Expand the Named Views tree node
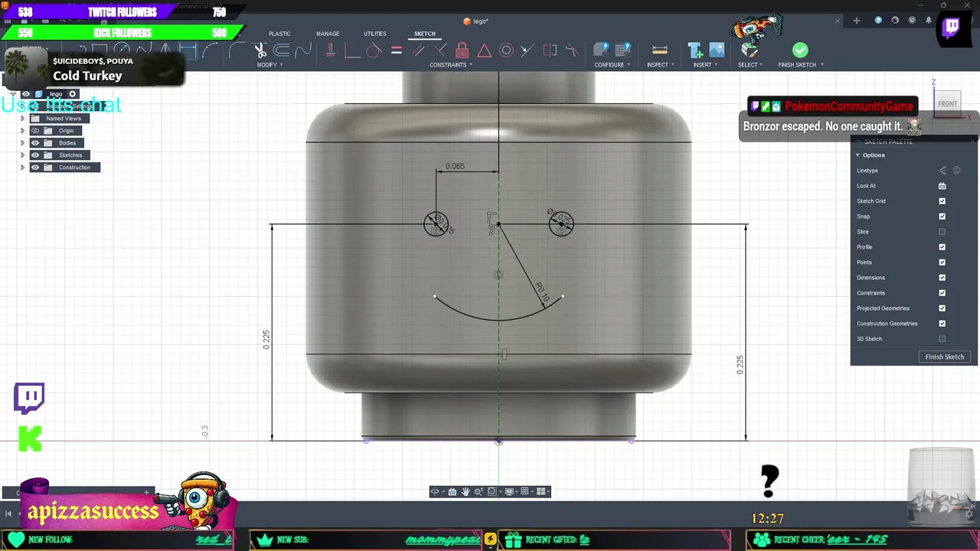 [22, 119]
